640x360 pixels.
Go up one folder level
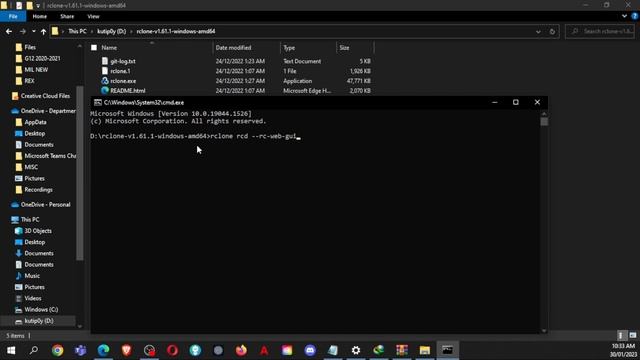[43, 31]
